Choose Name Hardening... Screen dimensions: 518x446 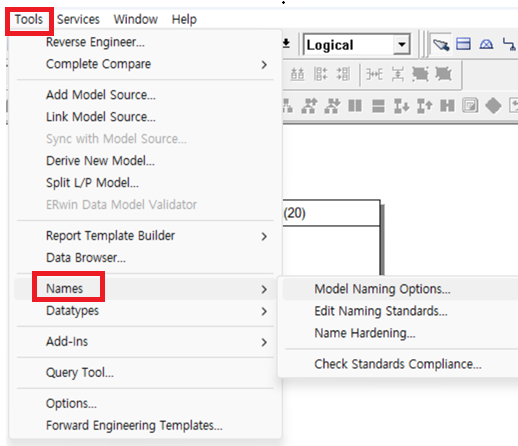[x=400, y=333]
